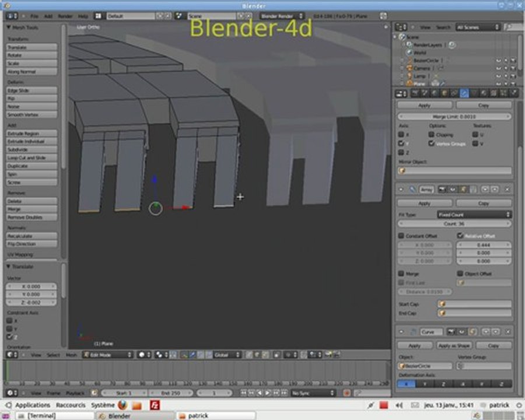Open the Edit Mode selector dropdown
525x420 pixels.
click(x=108, y=355)
